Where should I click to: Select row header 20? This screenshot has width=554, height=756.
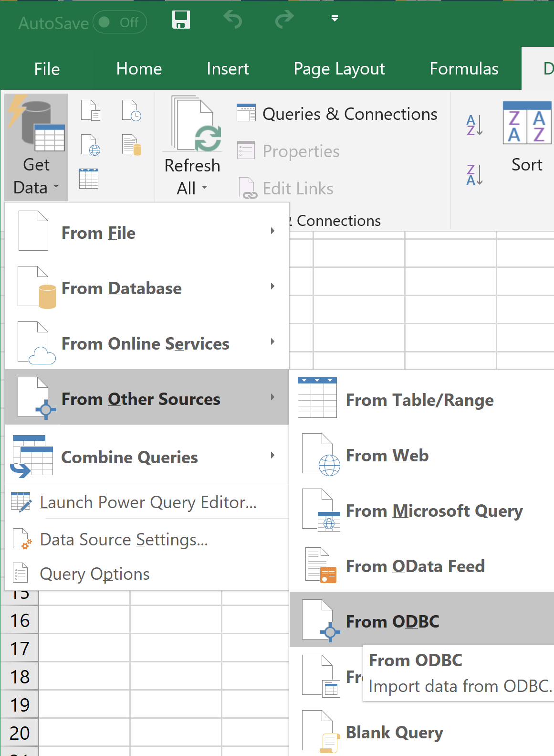20,733
